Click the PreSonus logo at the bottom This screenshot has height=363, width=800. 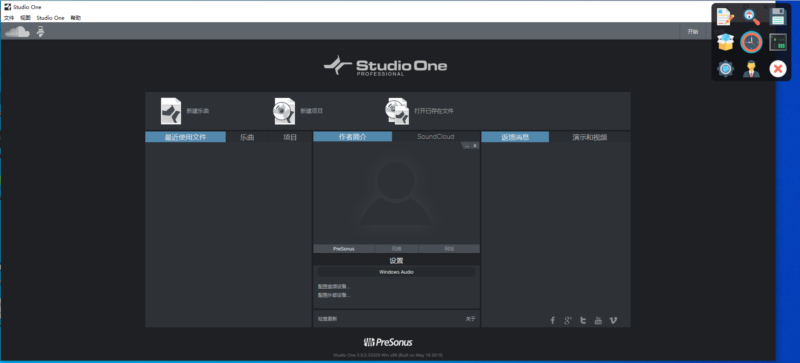(x=388, y=342)
